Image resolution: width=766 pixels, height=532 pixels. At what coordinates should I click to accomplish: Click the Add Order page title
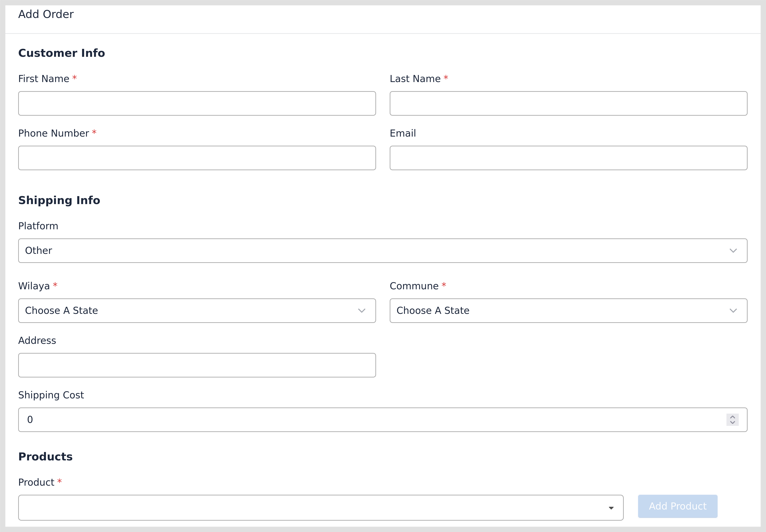coord(46,14)
